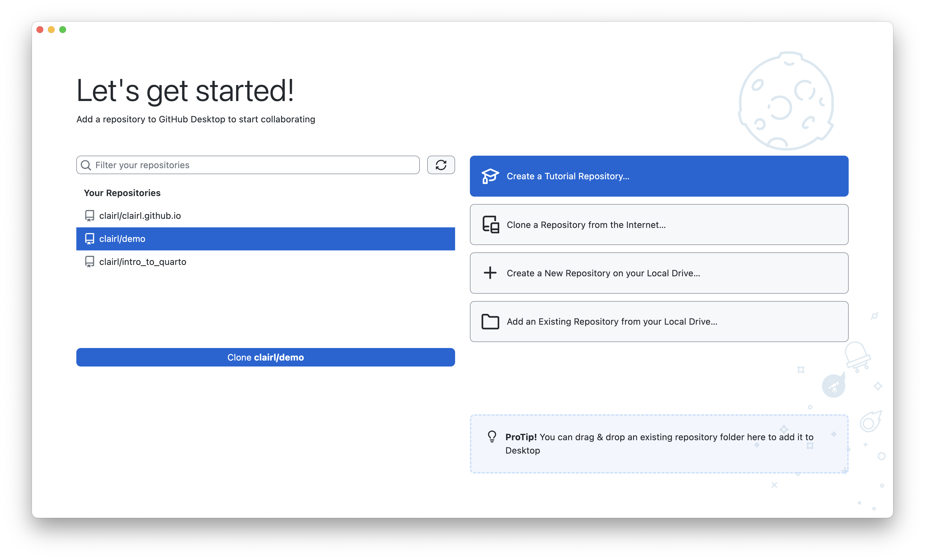
Task: Click the green fullscreen window button
Action: pos(63,30)
